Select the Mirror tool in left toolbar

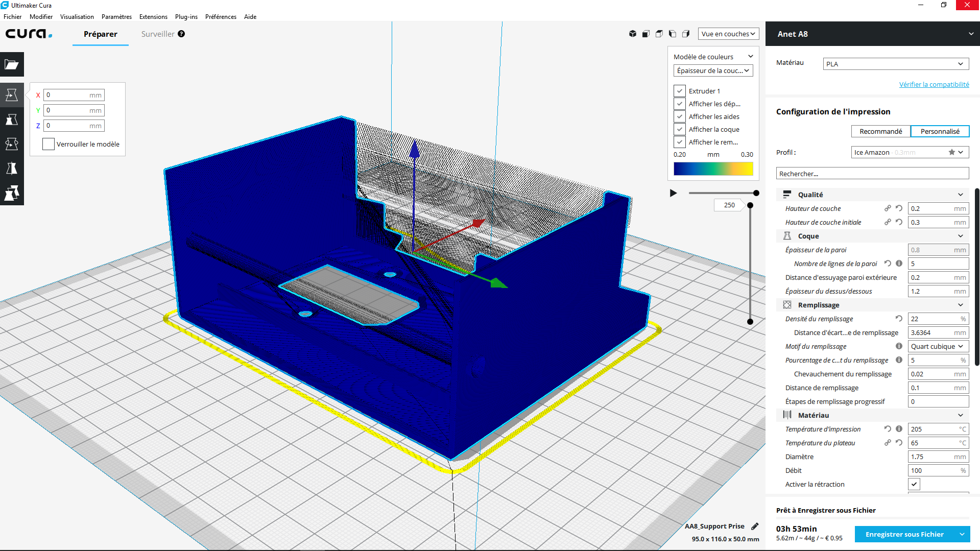tap(12, 169)
